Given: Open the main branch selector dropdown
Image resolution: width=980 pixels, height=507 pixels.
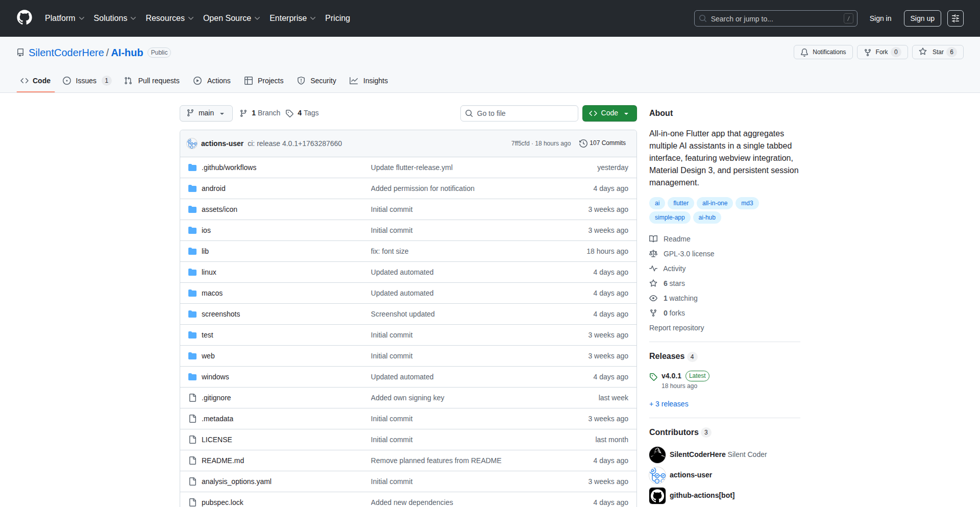Looking at the screenshot, I should (206, 113).
